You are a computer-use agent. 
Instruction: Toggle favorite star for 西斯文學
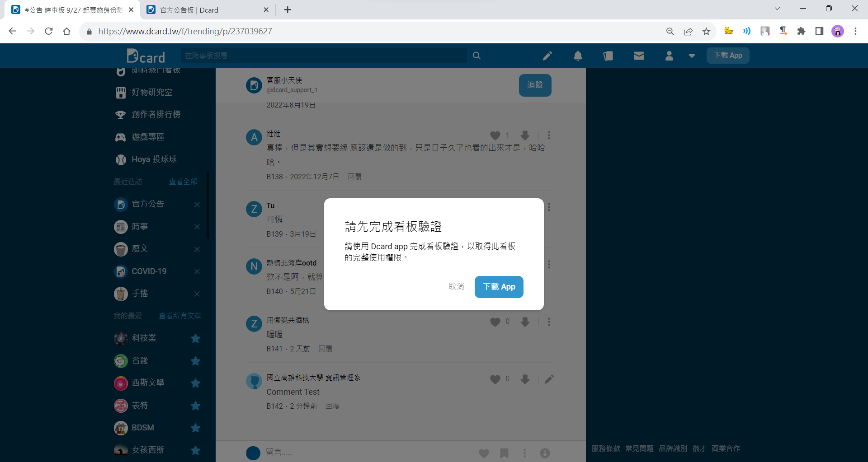point(195,383)
